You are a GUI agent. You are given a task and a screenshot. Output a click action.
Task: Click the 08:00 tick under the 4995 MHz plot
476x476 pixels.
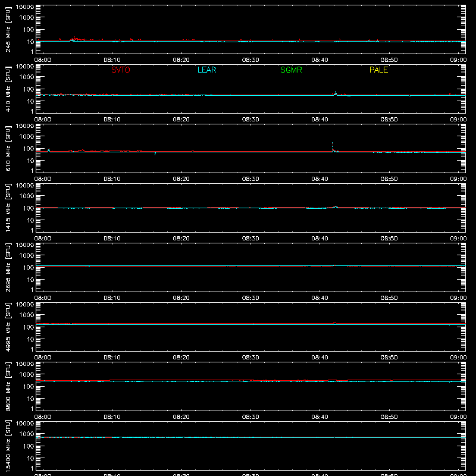coord(43,358)
